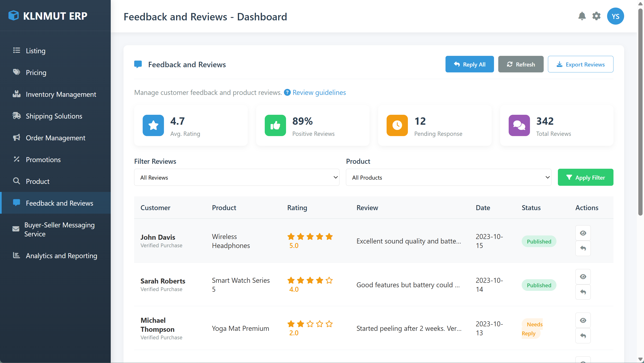
Task: Toggle the eye icon on Michael Thompson's review
Action: 583,320
